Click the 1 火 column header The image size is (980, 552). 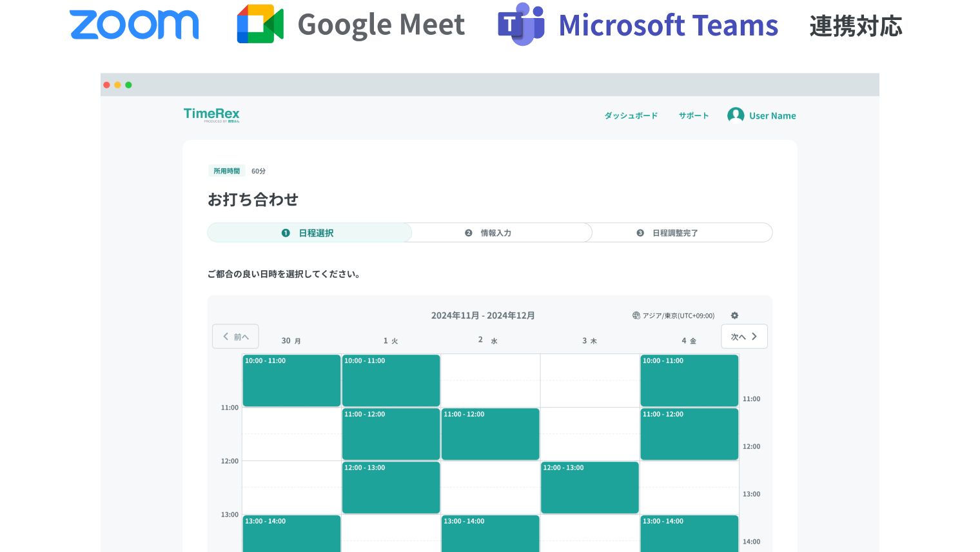(x=391, y=340)
